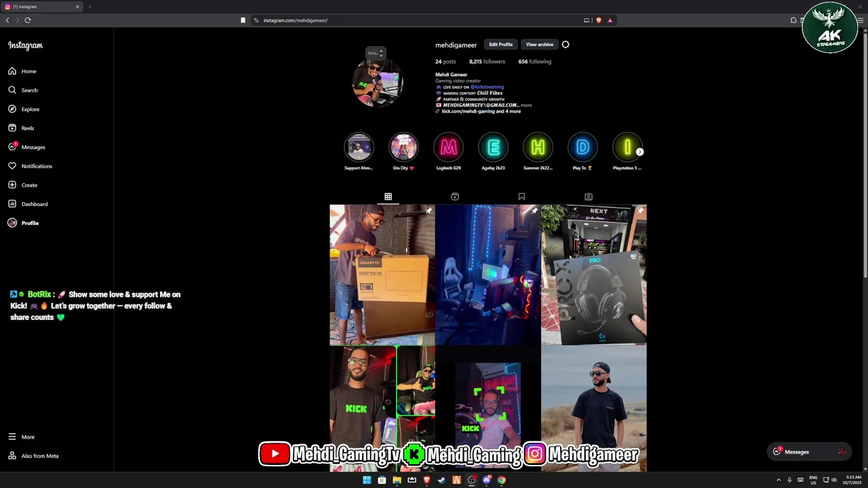Viewport: 868px width, 488px height.
Task: Open File Explorer from taskbar
Action: (397, 480)
